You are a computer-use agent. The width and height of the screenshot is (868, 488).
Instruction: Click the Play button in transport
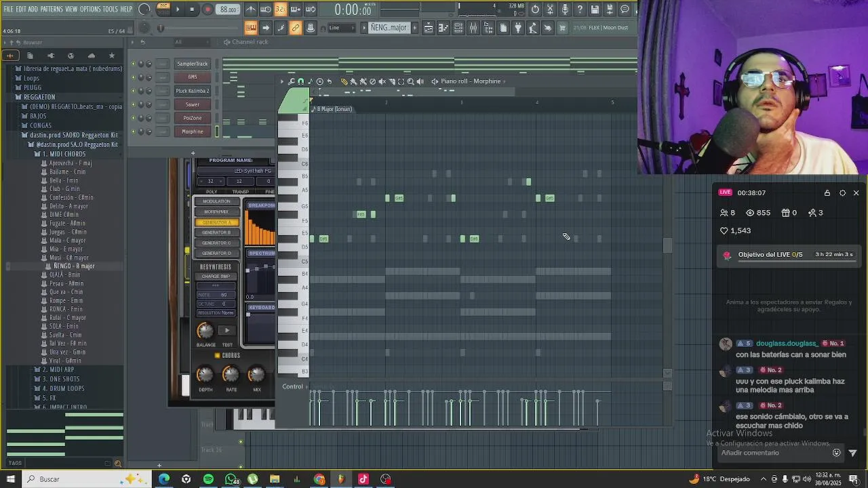[178, 9]
